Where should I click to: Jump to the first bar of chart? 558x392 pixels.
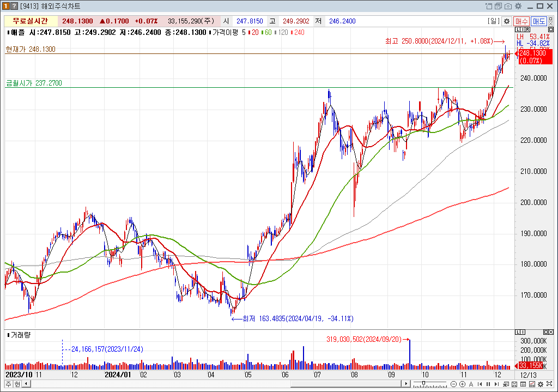click(480, 384)
